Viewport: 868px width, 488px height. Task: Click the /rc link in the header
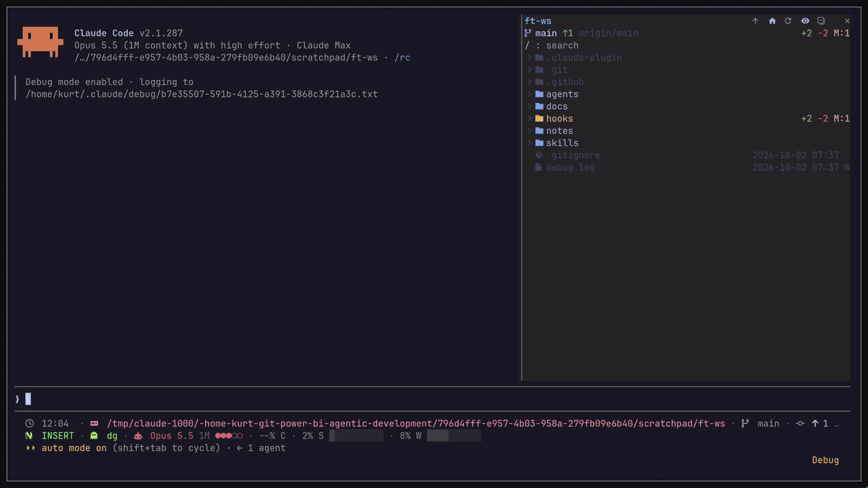click(402, 58)
